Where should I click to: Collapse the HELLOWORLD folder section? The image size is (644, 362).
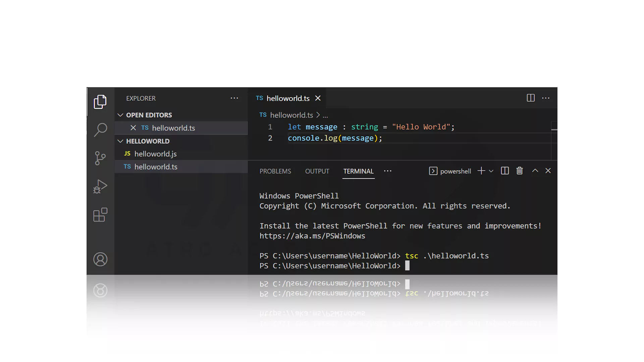[120, 141]
